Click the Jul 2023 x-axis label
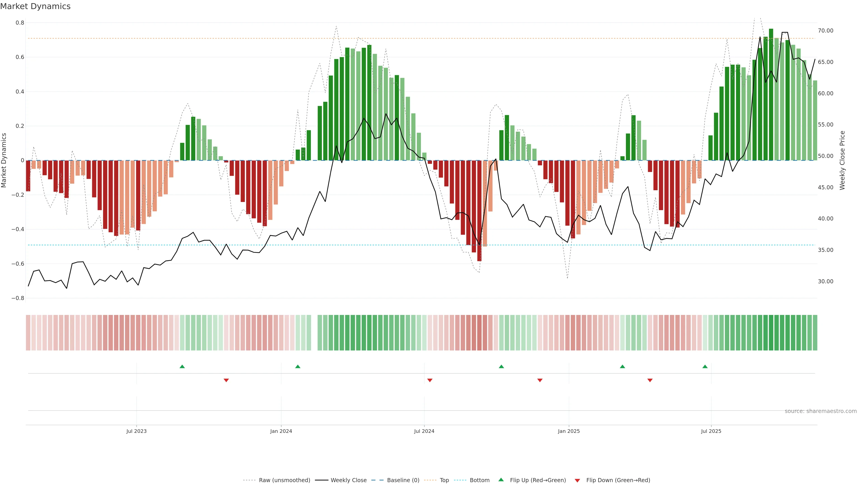868x488 pixels. coord(137,431)
